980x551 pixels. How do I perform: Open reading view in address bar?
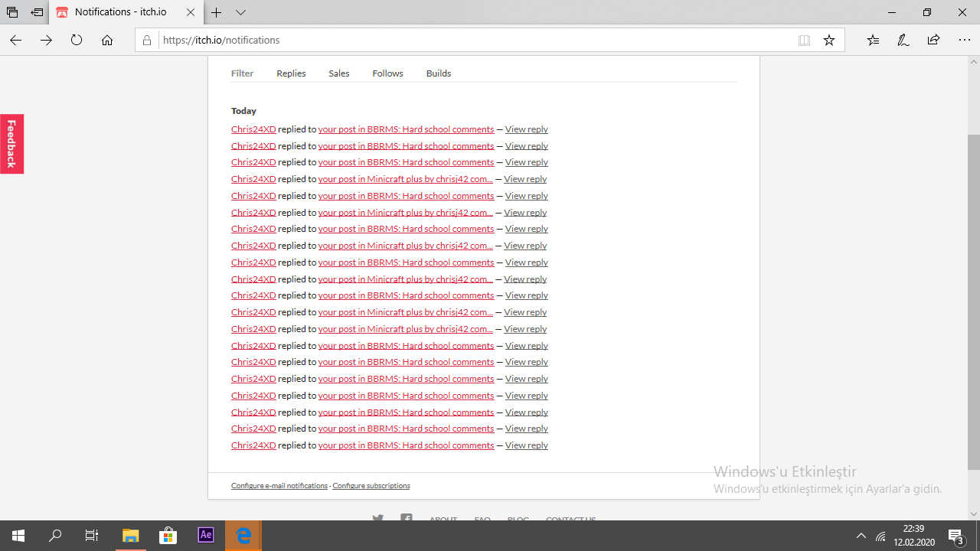point(804,40)
